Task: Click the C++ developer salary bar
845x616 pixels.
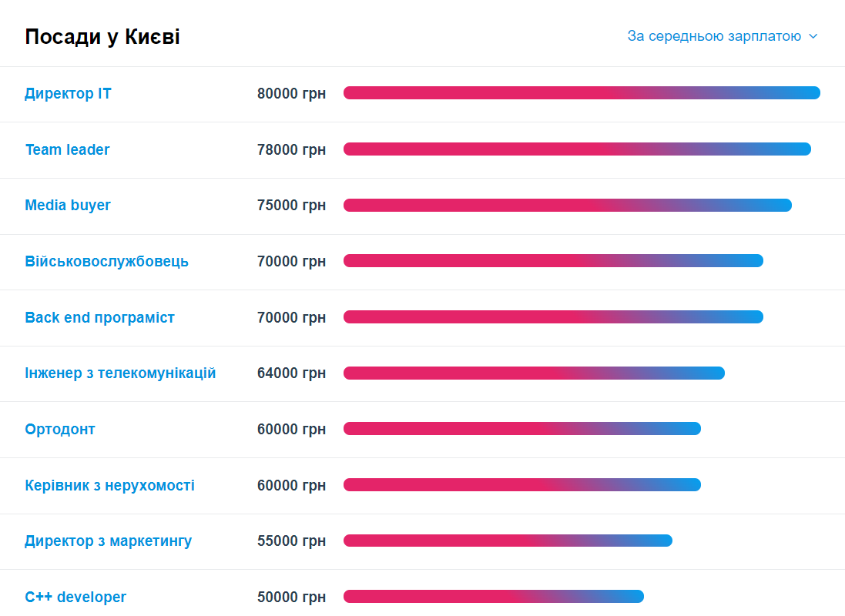Action: pos(494,596)
